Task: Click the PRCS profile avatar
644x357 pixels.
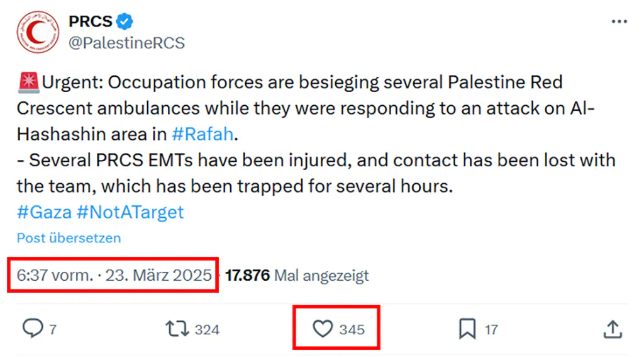Action: click(x=37, y=31)
